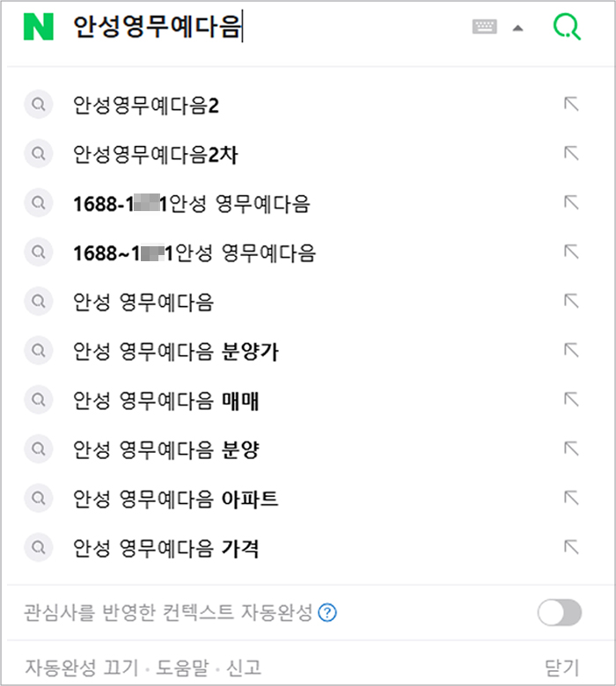The image size is (616, 686).
Task: Choose the '안성 영무예다음 분양가' suggestion
Action: [176, 353]
